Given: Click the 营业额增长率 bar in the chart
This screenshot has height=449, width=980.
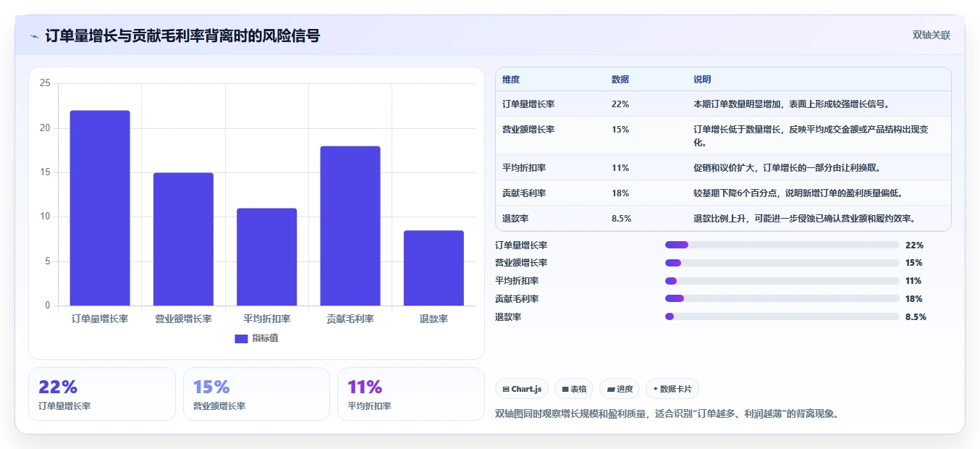Looking at the screenshot, I should pyautogui.click(x=183, y=239).
